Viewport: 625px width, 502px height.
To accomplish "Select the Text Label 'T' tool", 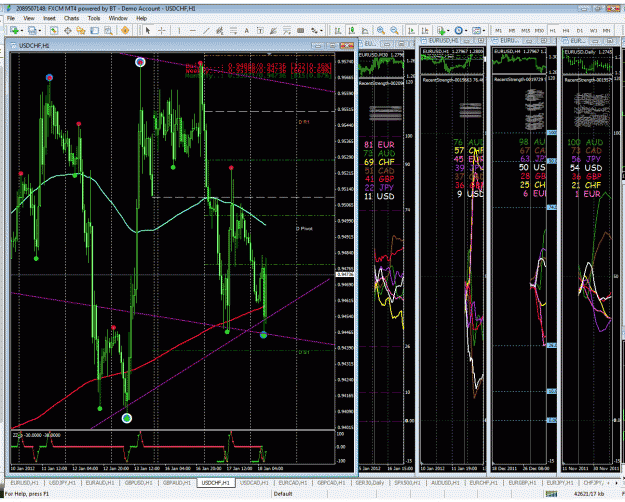I will coord(260,30).
